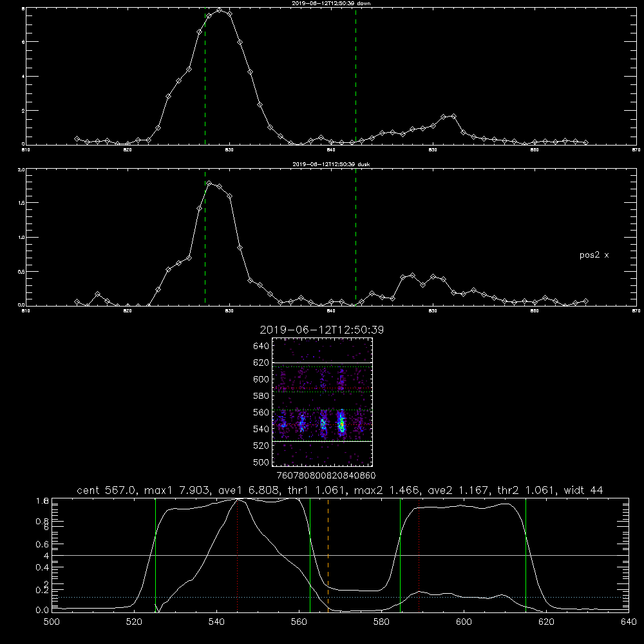Click the '620' x-axis label of bottom plot
The image size is (644, 644).
[x=546, y=622]
